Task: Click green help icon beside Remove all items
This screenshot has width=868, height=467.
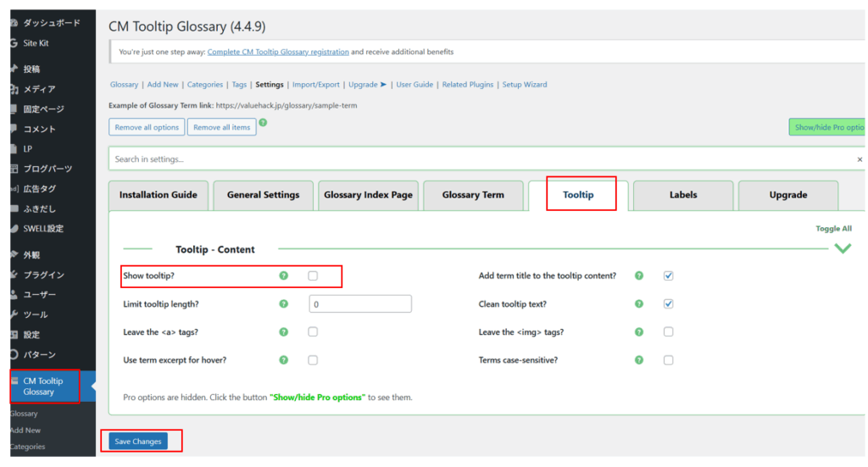Action: (263, 123)
